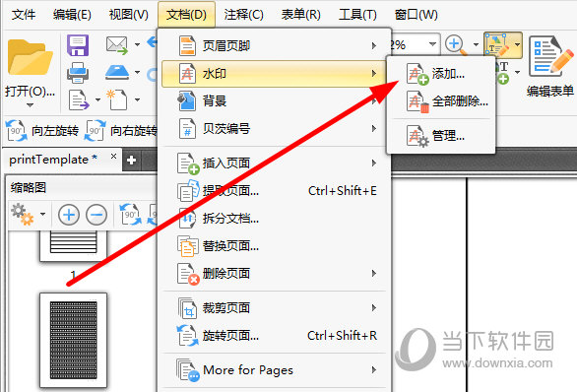The height and width of the screenshot is (392, 577).
Task: Expand Export document dropdown arrow
Action: 97,99
